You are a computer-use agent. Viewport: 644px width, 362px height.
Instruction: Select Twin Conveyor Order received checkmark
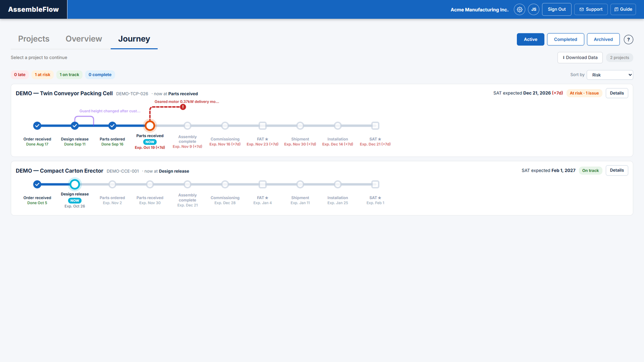pos(37,125)
